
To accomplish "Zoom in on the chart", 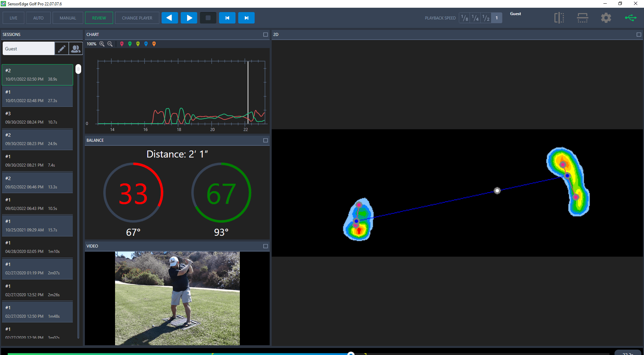I will coord(102,44).
